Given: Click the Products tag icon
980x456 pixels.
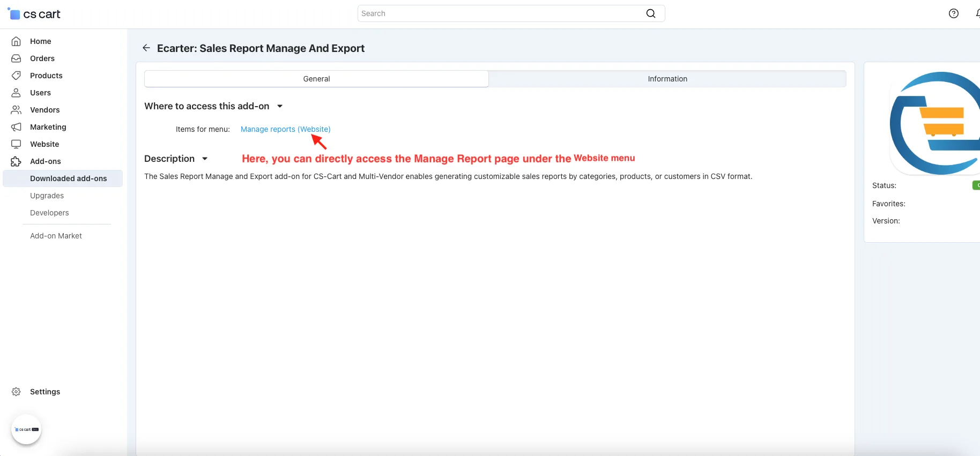Looking at the screenshot, I should [16, 76].
